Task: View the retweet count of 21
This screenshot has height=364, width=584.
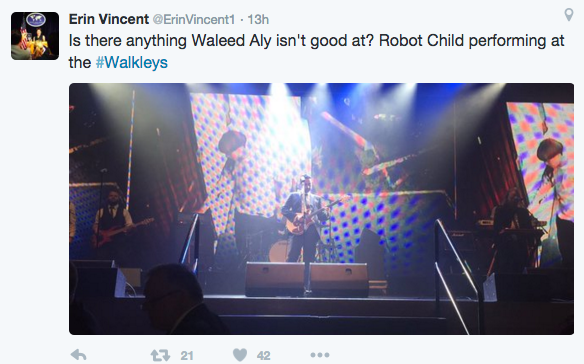Action: [x=187, y=355]
